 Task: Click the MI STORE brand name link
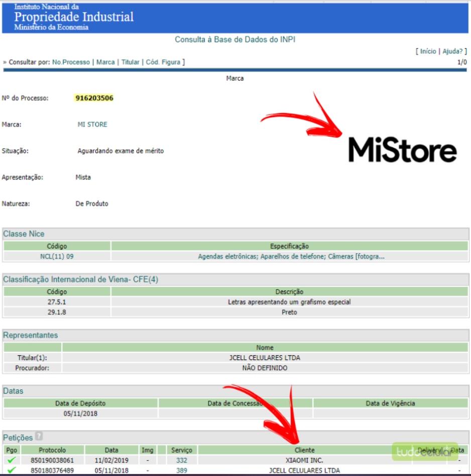(92, 125)
